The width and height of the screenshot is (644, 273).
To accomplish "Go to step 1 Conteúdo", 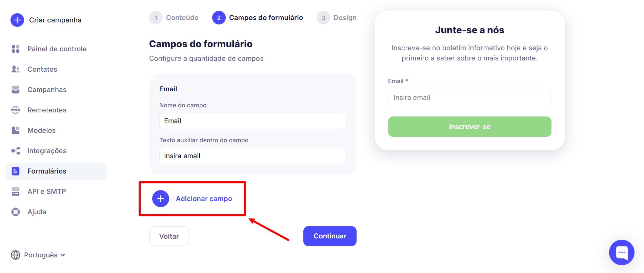I will (174, 18).
